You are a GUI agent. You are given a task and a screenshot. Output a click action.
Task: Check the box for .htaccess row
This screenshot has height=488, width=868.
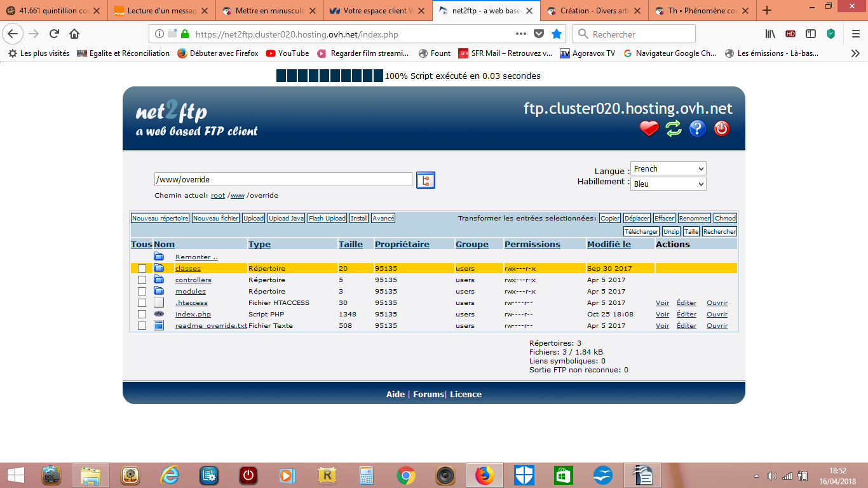pos(142,302)
